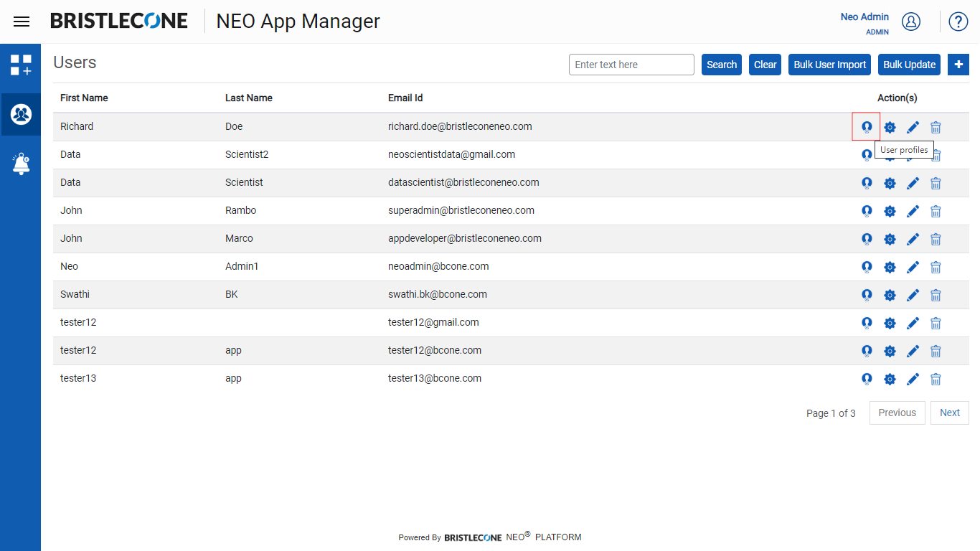Open settings gear for Neo Admin1
This screenshot has height=551, width=980.
pos(890,267)
